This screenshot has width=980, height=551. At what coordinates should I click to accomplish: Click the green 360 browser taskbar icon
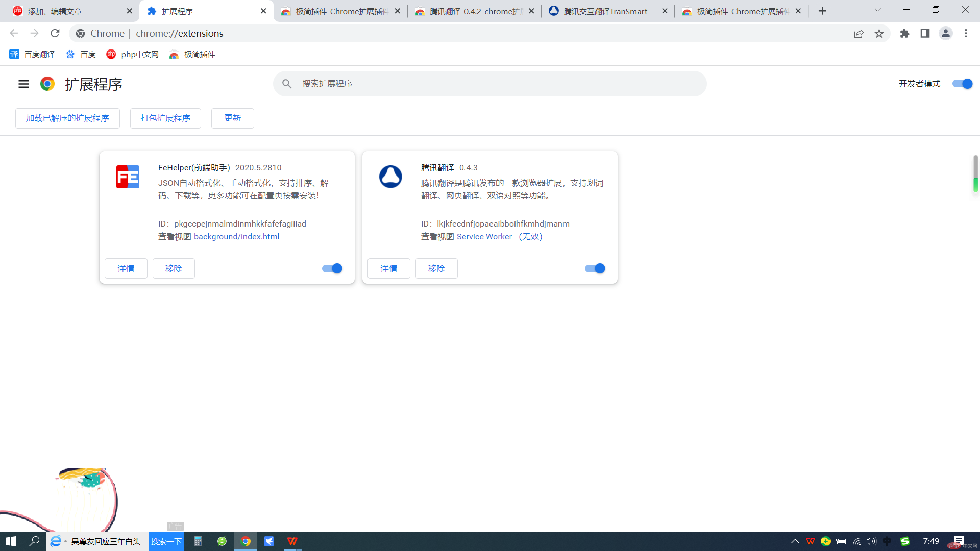click(222, 541)
